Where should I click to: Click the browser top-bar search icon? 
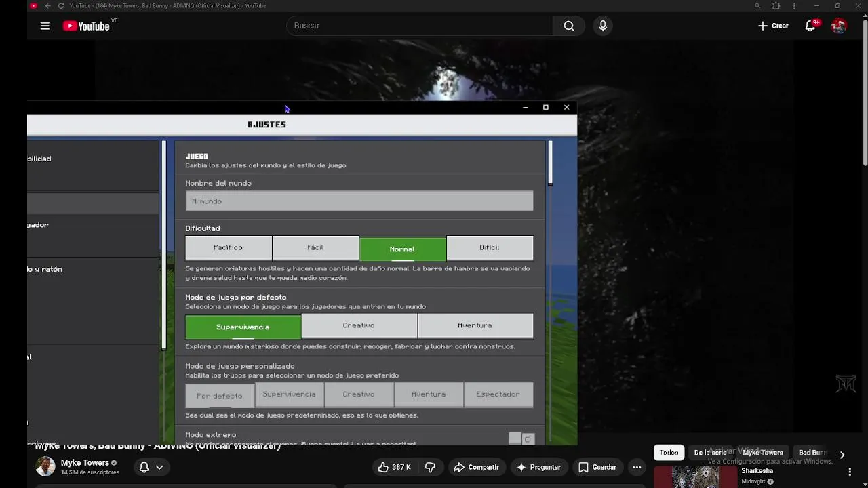pyautogui.click(x=757, y=5)
